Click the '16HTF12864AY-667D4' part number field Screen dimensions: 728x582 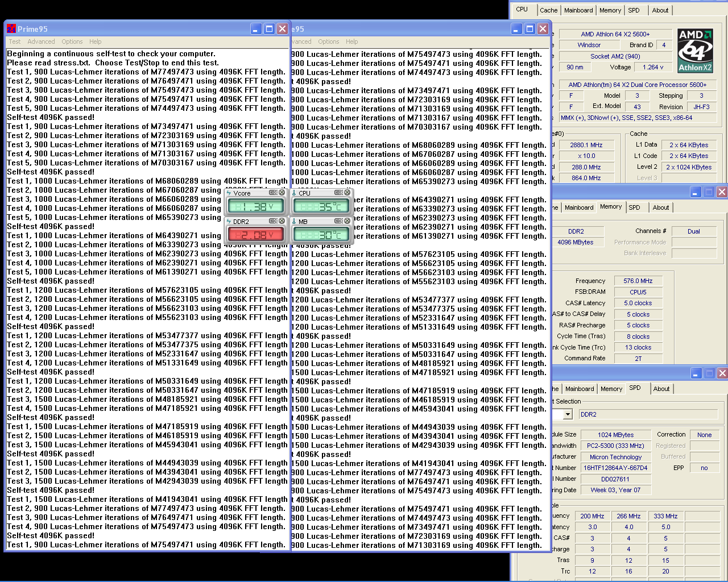coord(615,468)
